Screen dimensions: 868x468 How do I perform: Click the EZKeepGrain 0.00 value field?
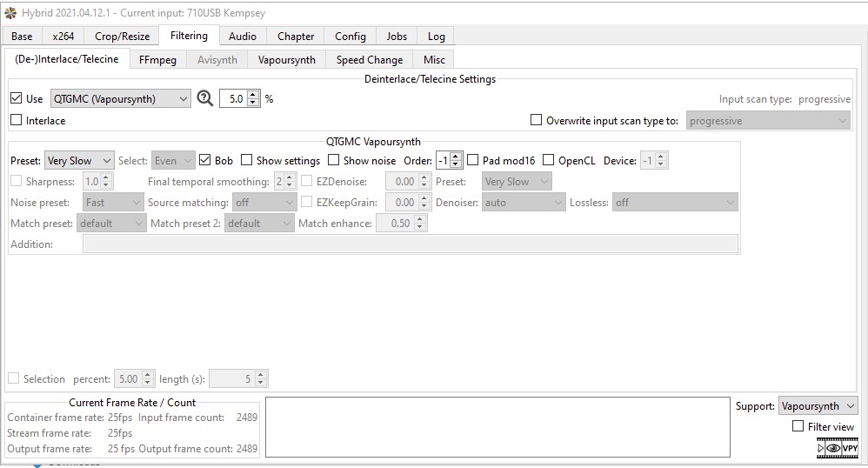[x=407, y=203]
